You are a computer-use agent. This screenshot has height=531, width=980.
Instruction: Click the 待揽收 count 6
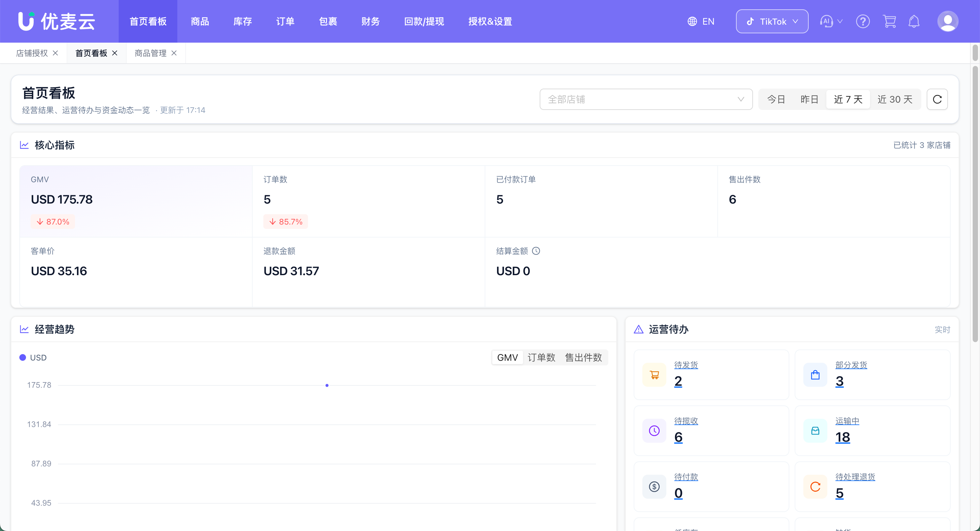678,437
